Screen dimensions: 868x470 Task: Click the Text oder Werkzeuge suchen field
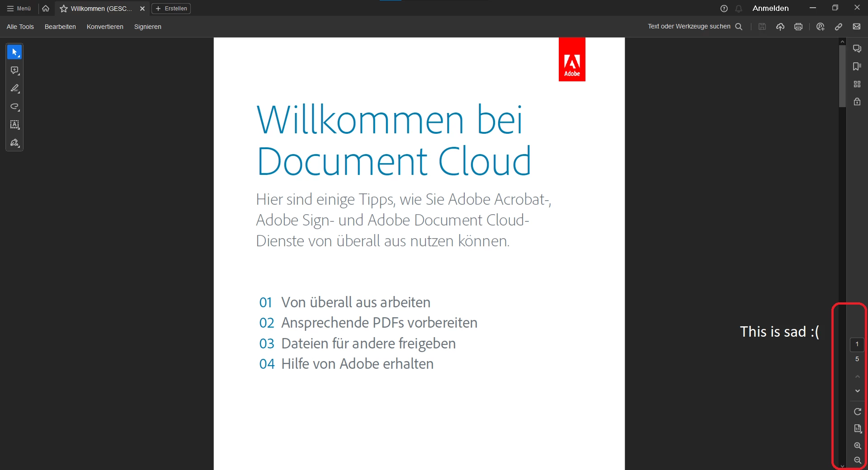coord(689,26)
